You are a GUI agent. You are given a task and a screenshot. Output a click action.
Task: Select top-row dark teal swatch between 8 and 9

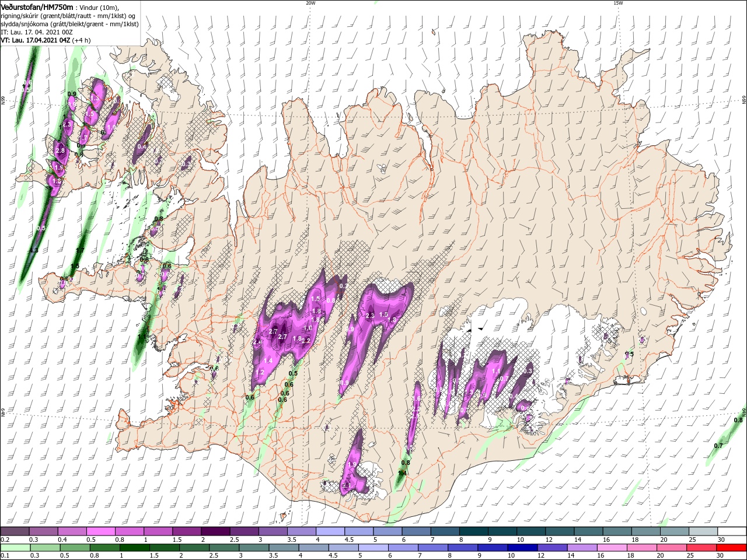point(473,531)
